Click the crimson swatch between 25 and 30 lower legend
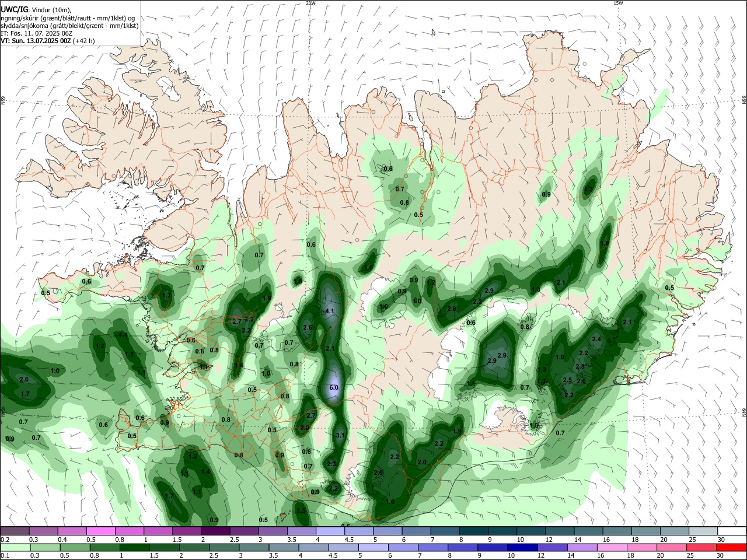Image resolution: width=747 pixels, height=560 pixels. pyautogui.click(x=702, y=547)
